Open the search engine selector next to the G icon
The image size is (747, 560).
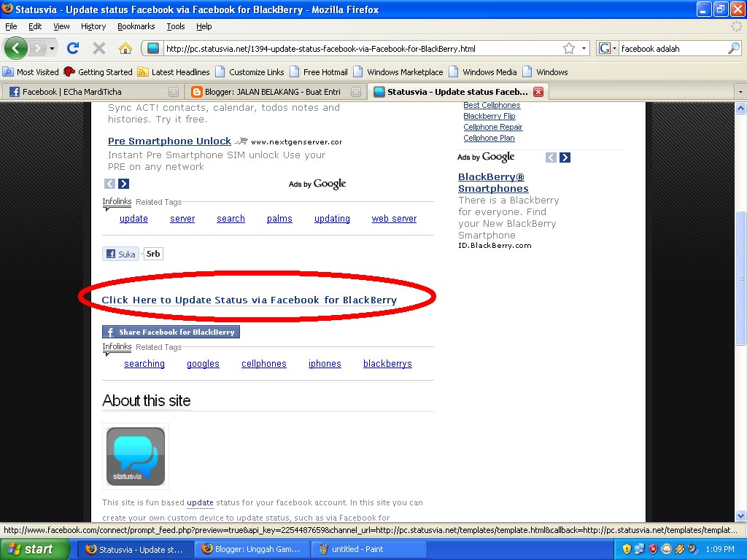[x=614, y=48]
